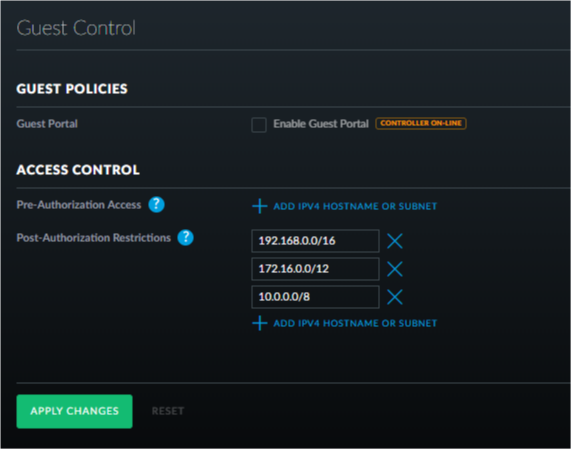This screenshot has height=449, width=571.
Task: Edit the 172.16.0.0/12 input field
Action: coord(315,269)
